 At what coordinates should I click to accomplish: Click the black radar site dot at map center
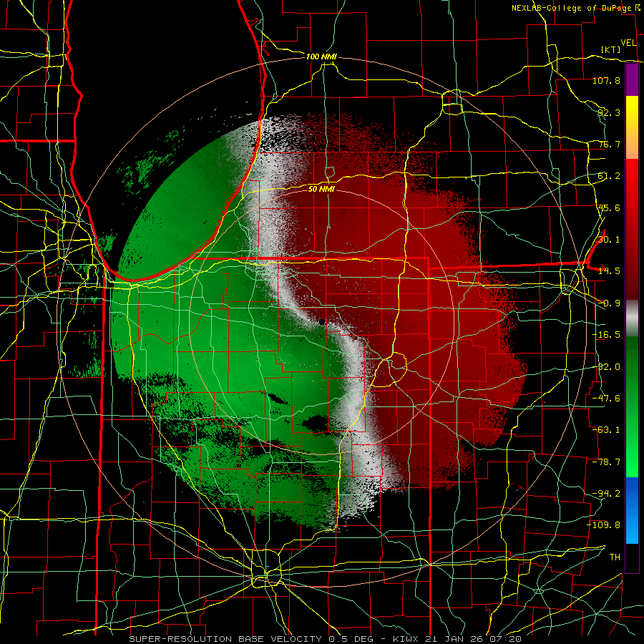pyautogui.click(x=321, y=321)
